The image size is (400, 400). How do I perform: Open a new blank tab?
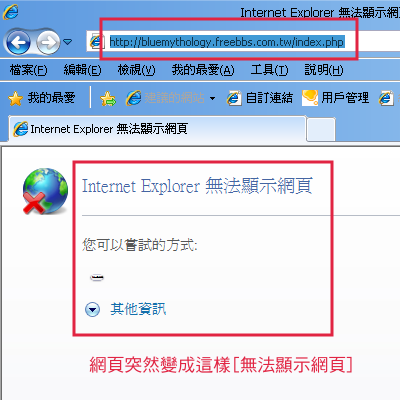tap(321, 129)
